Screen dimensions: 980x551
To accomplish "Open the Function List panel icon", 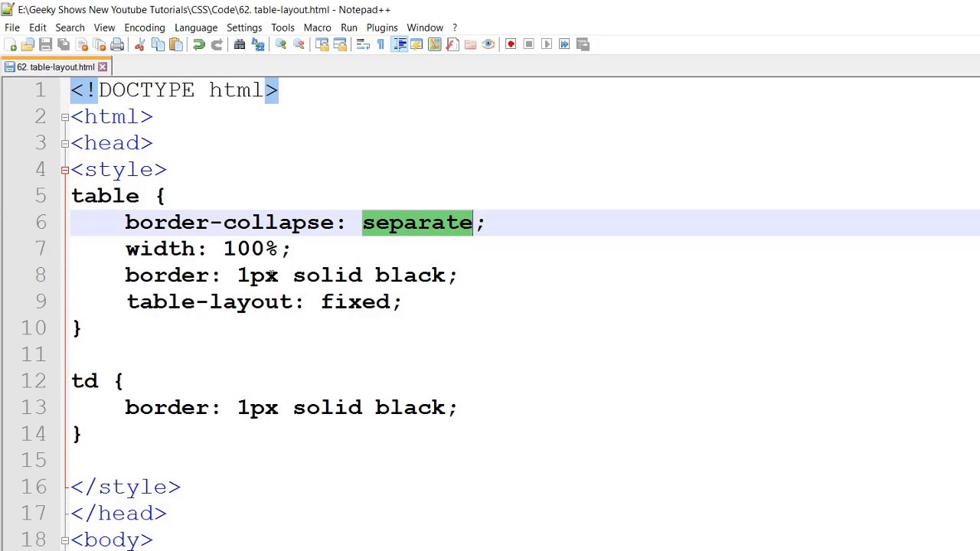I will pyautogui.click(x=452, y=44).
